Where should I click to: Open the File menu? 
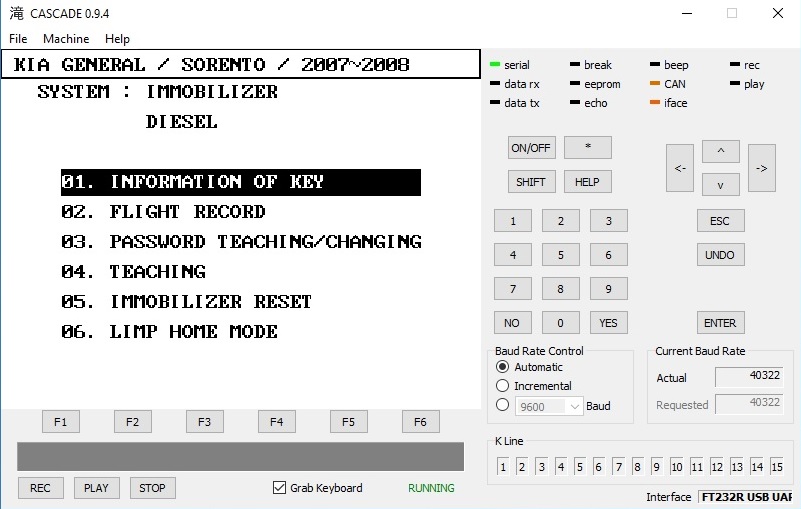[x=18, y=39]
